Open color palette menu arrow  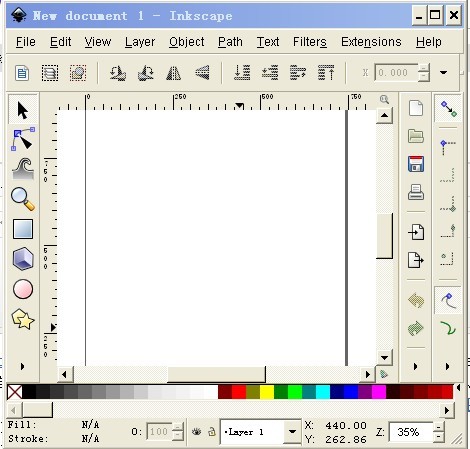tap(459, 388)
